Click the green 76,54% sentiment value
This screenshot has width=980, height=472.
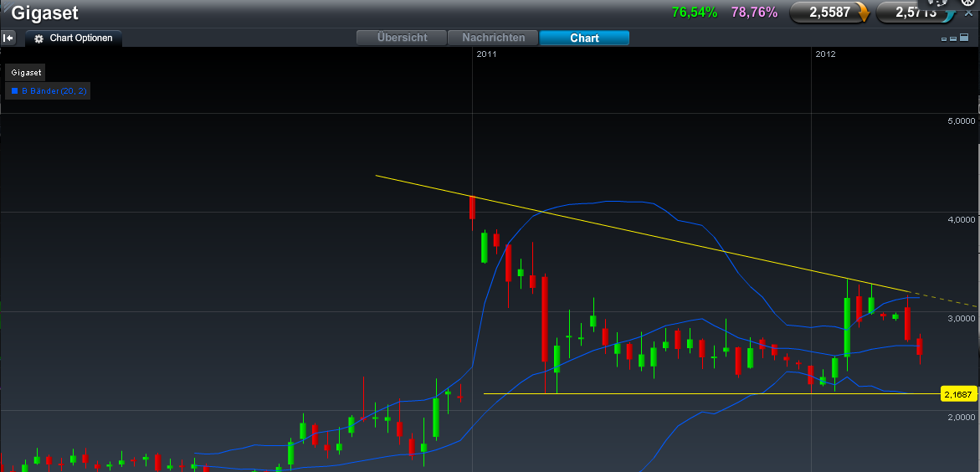point(695,12)
